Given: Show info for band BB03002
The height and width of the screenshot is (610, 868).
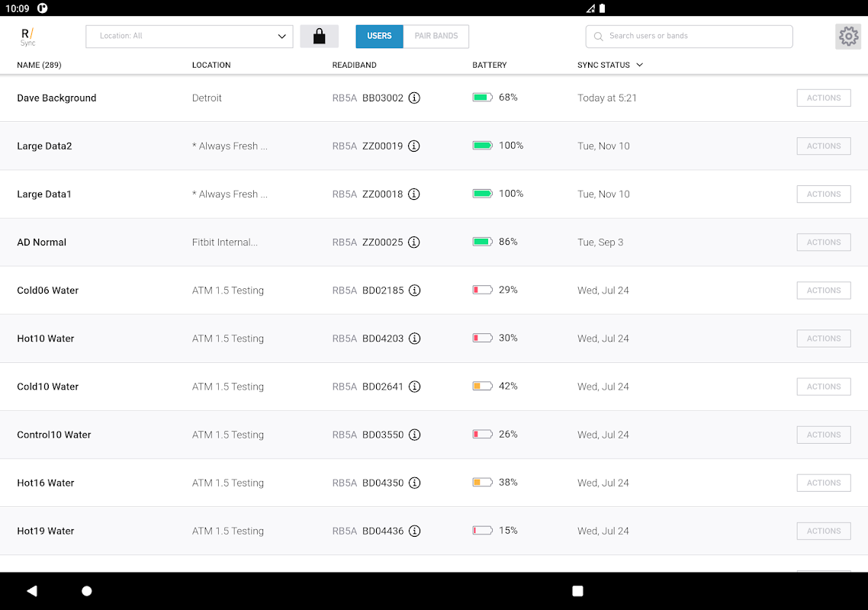Looking at the screenshot, I should click(414, 98).
